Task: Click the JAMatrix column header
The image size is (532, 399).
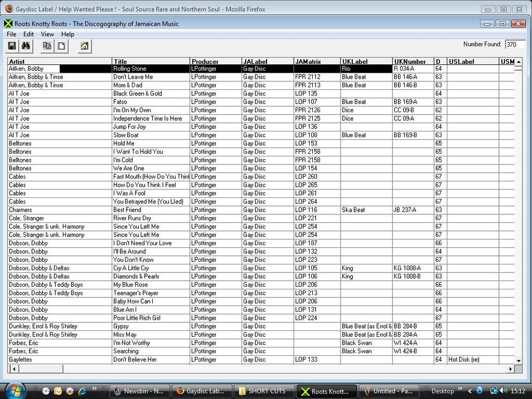Action: pyautogui.click(x=317, y=61)
